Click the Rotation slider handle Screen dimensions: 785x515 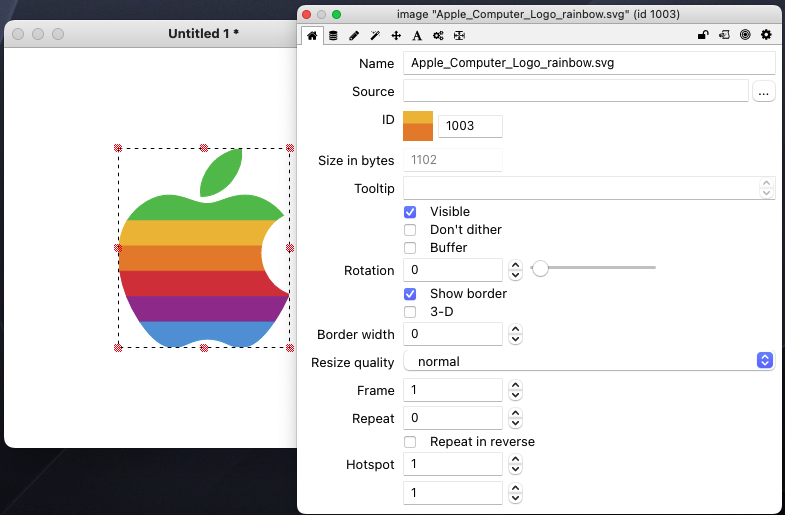540,268
